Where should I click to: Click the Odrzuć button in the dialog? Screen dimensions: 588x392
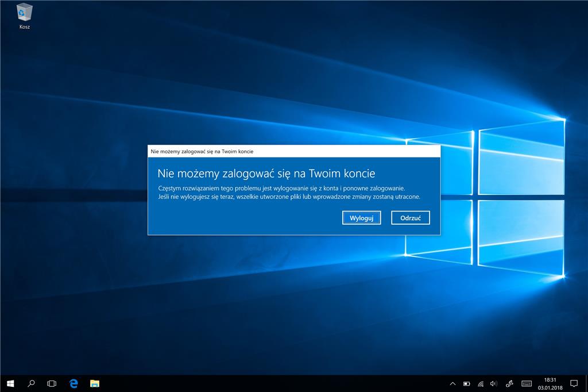[x=410, y=218]
